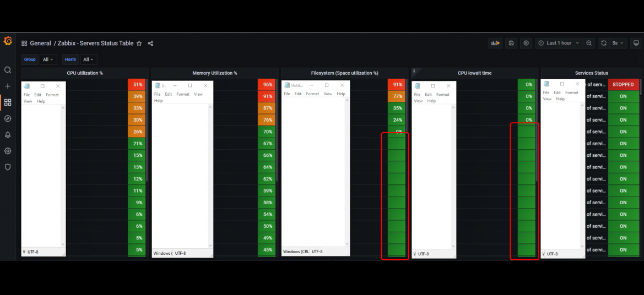Image resolution: width=644 pixels, height=295 pixels.
Task: Open the Server Admin shield icon
Action: [x=8, y=167]
